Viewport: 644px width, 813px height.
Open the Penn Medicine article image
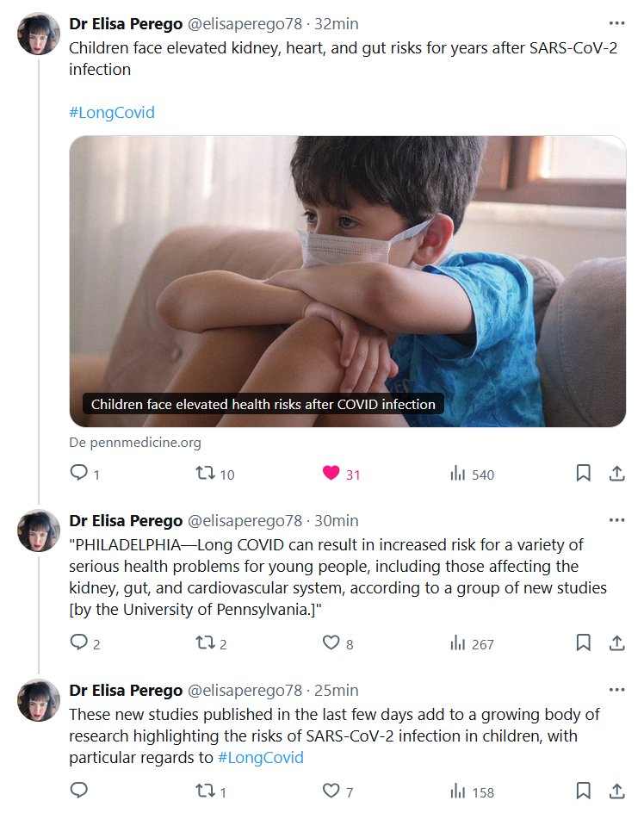tap(347, 281)
